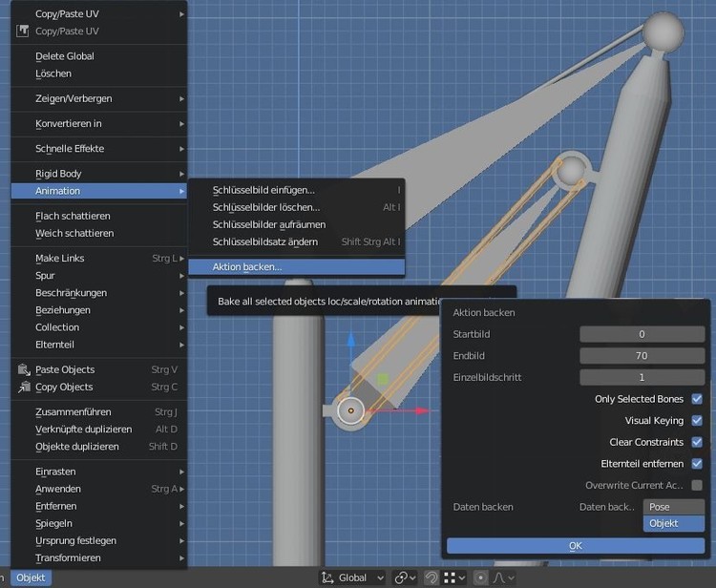Click the Paste Objects icon

tap(24, 369)
